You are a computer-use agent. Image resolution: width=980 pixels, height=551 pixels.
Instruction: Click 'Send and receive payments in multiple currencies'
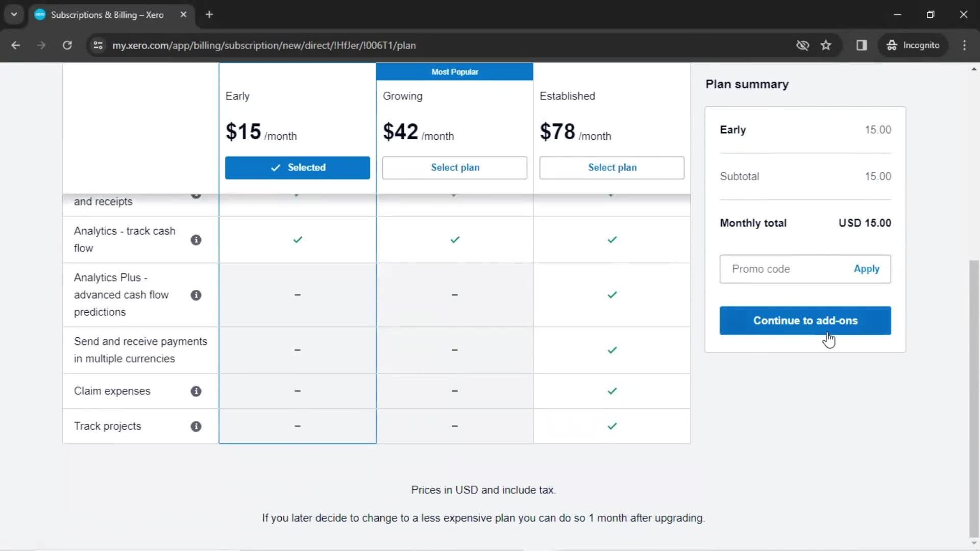140,350
